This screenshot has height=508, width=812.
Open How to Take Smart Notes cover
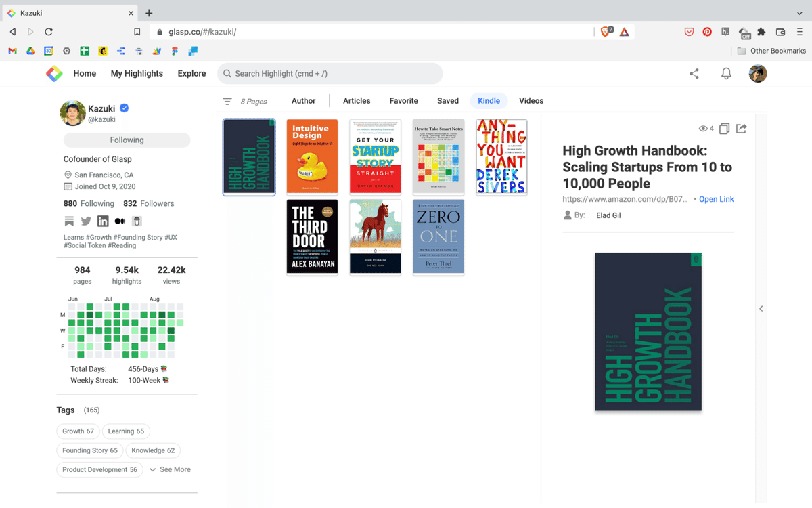click(x=438, y=157)
